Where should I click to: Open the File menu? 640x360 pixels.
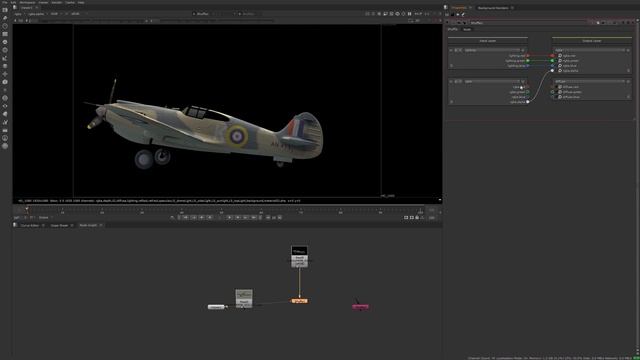(5, 2)
